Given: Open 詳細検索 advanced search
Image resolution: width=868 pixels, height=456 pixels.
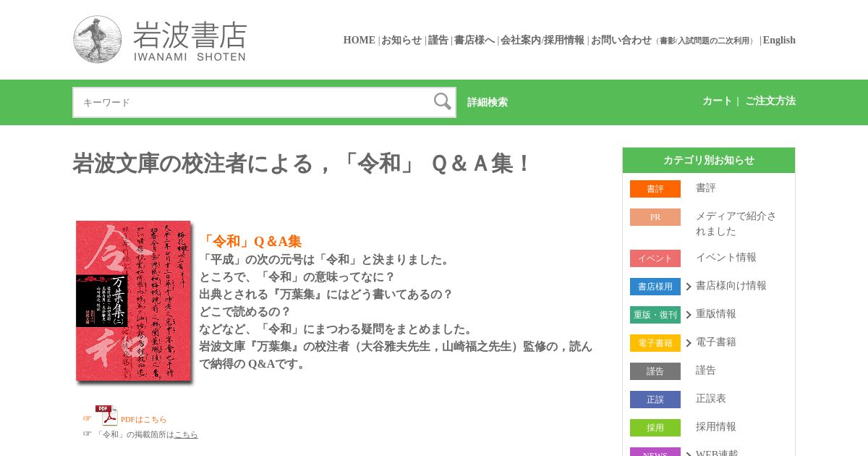Looking at the screenshot, I should [x=488, y=102].
